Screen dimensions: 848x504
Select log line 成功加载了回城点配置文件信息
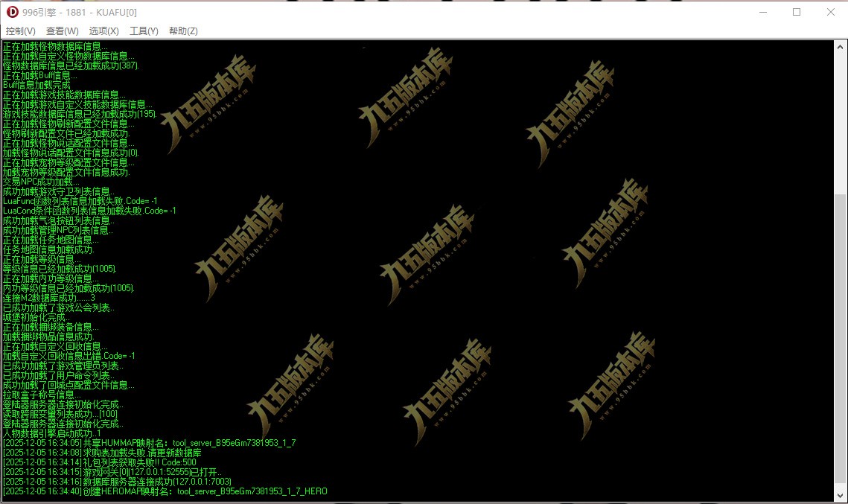click(68, 385)
